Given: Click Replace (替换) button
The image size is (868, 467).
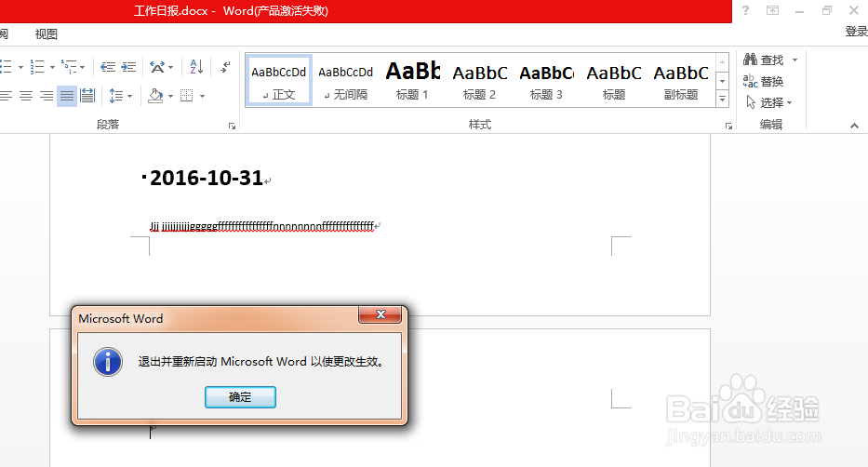Looking at the screenshot, I should (764, 81).
